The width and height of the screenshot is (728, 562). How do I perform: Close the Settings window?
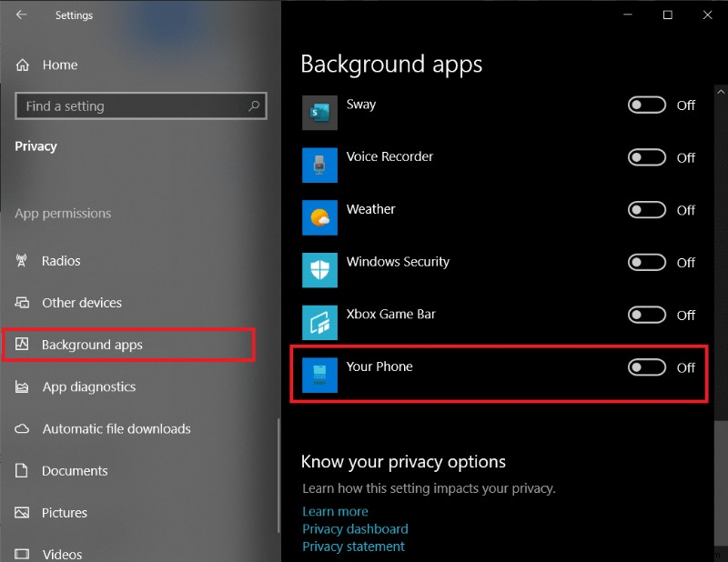tap(707, 15)
